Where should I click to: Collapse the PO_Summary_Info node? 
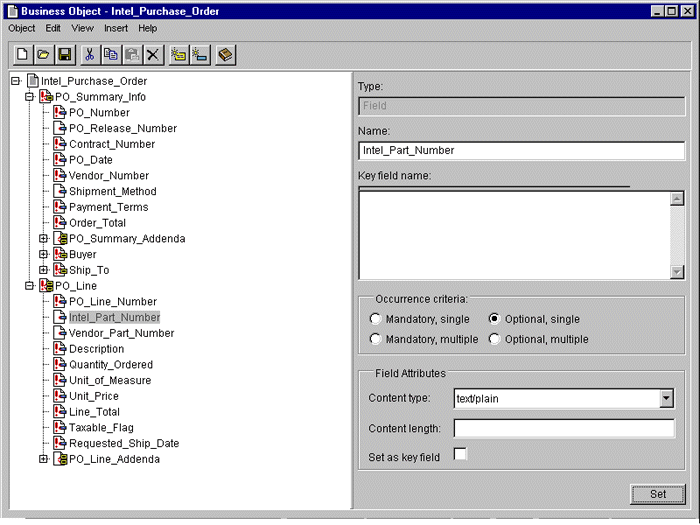point(29,97)
